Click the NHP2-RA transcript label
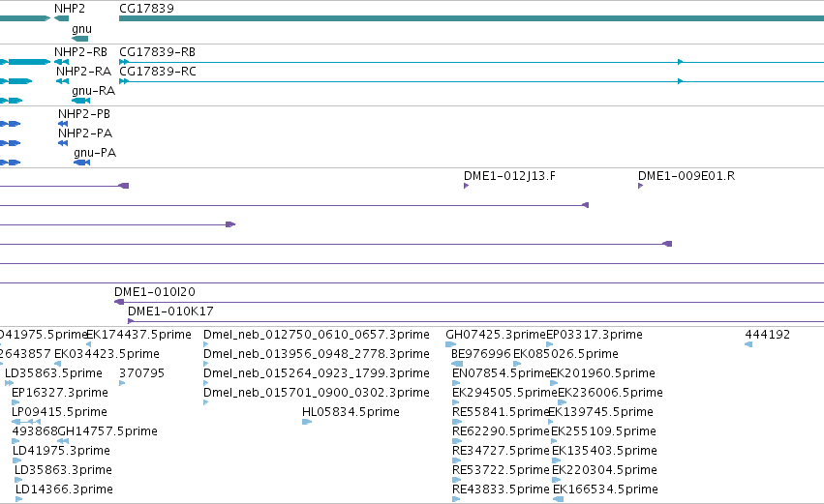 pos(83,72)
